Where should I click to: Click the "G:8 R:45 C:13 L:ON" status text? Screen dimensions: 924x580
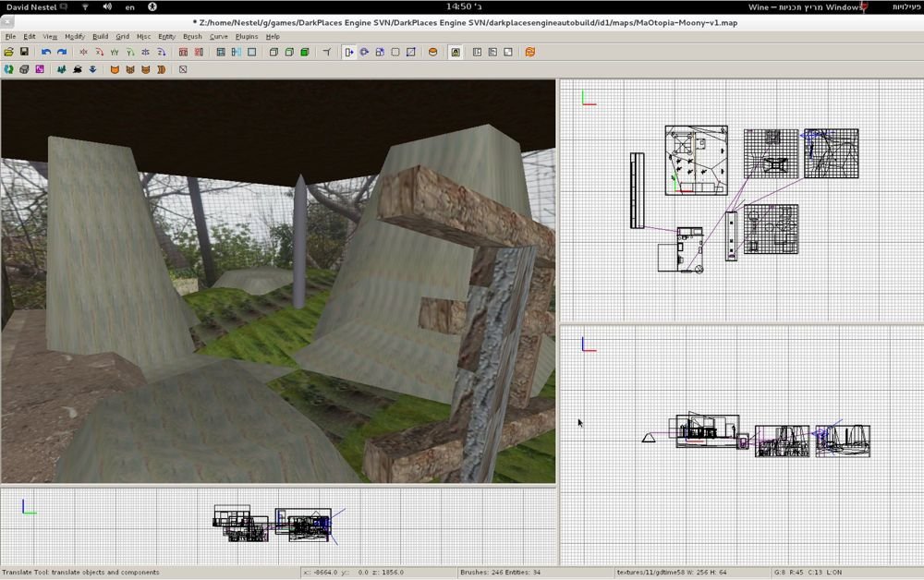point(808,572)
